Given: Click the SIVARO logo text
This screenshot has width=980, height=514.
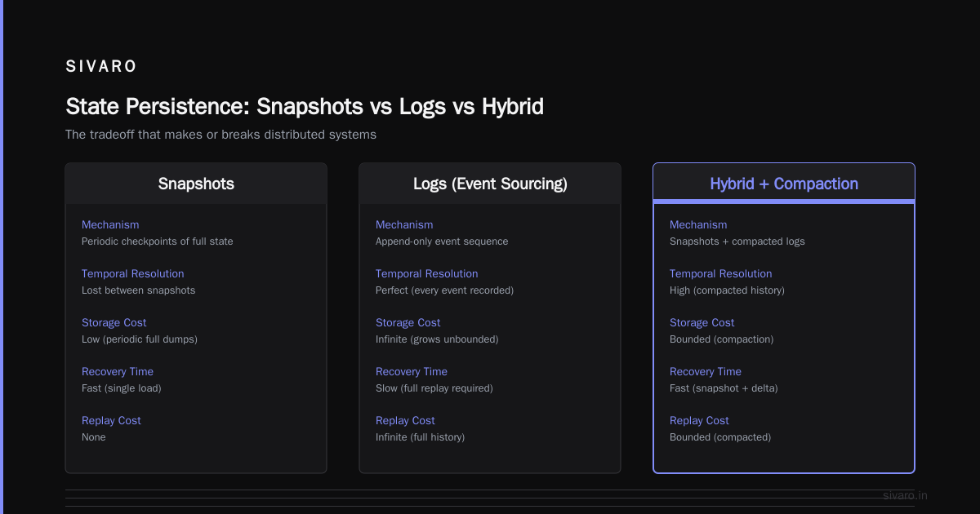Looking at the screenshot, I should [x=101, y=67].
